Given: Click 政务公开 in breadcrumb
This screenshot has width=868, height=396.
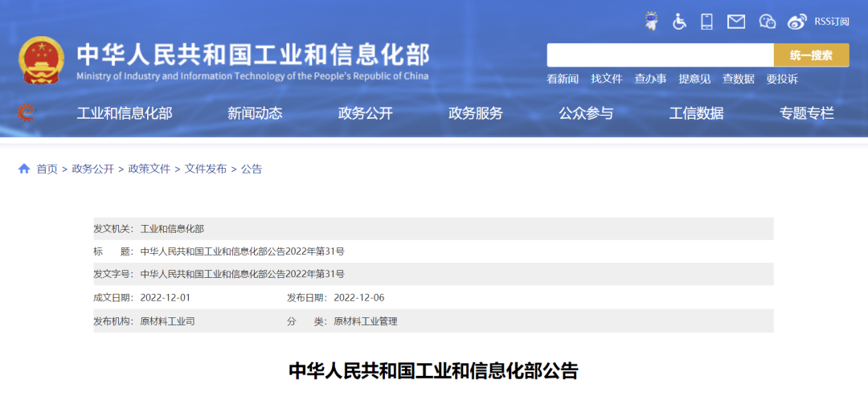Looking at the screenshot, I should pyautogui.click(x=93, y=169).
